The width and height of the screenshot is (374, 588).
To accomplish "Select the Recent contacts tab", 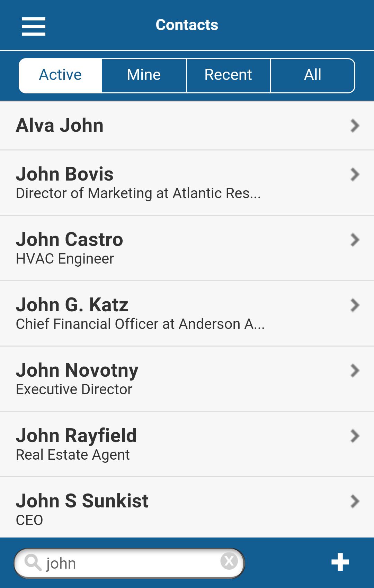I will 228,75.
